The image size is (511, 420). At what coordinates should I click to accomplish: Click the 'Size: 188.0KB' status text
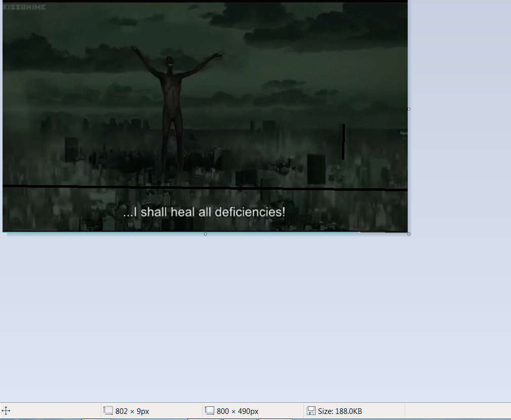(x=340, y=411)
